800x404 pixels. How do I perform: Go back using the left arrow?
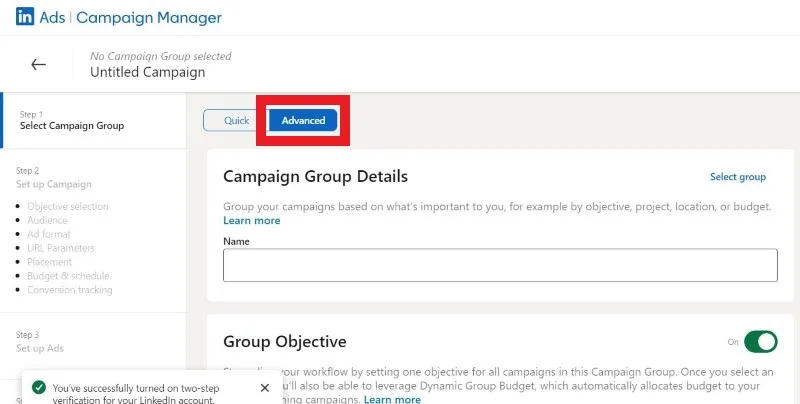click(x=38, y=64)
